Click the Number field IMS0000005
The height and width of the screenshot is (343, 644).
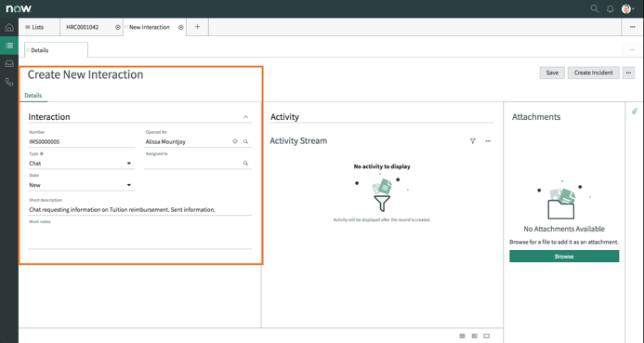82,141
